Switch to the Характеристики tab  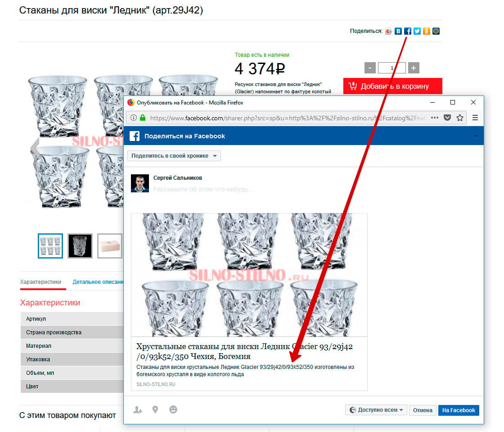pos(41,282)
